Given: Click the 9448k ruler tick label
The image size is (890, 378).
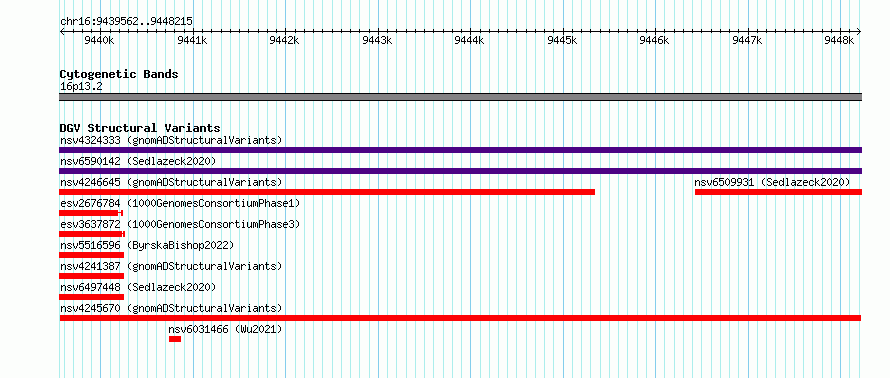Looking at the screenshot, I should 839,41.
